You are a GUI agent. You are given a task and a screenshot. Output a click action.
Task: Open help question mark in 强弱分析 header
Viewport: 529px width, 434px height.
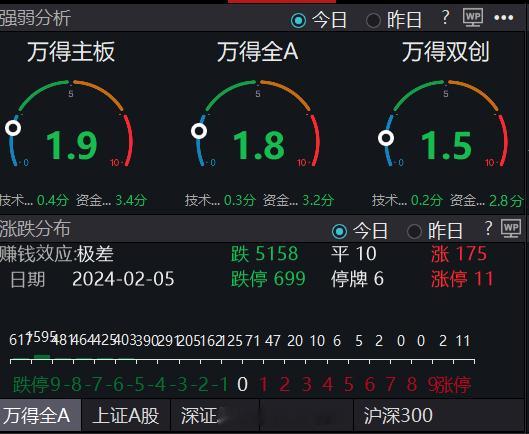coord(446,18)
